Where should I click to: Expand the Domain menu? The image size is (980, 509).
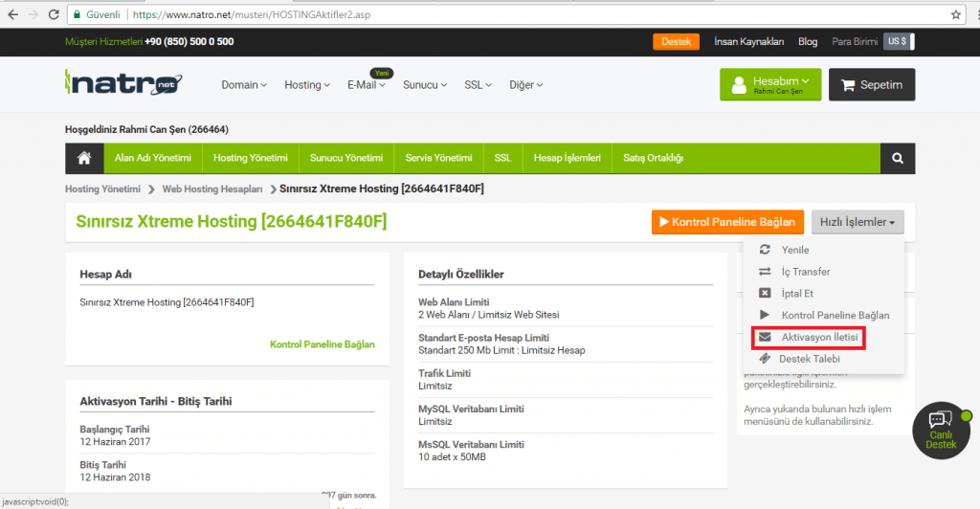point(244,85)
